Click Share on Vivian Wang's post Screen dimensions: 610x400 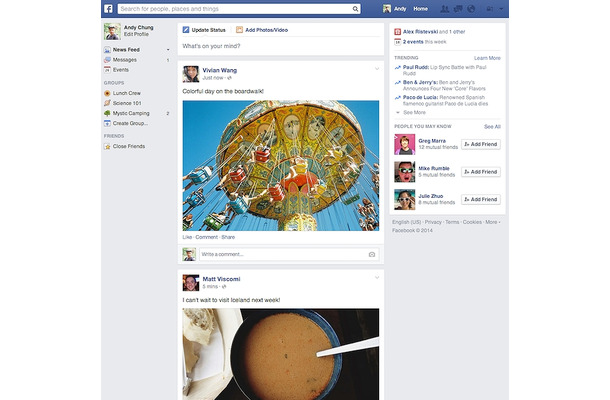pos(228,237)
